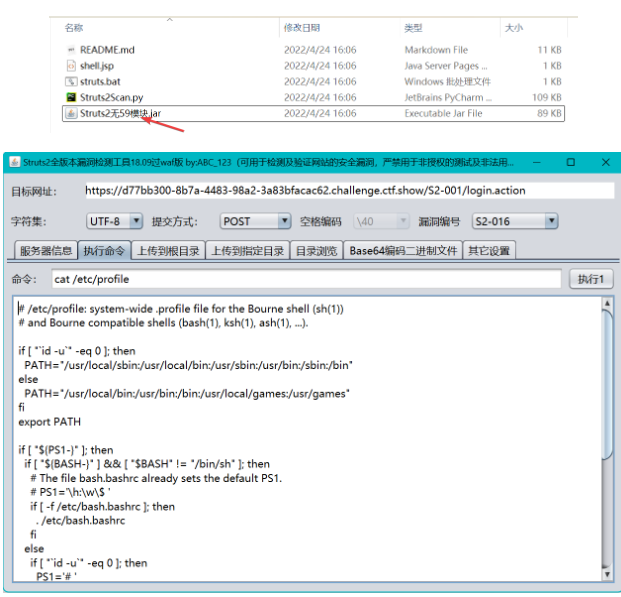Click the 字符集 label

click(x=28, y=221)
